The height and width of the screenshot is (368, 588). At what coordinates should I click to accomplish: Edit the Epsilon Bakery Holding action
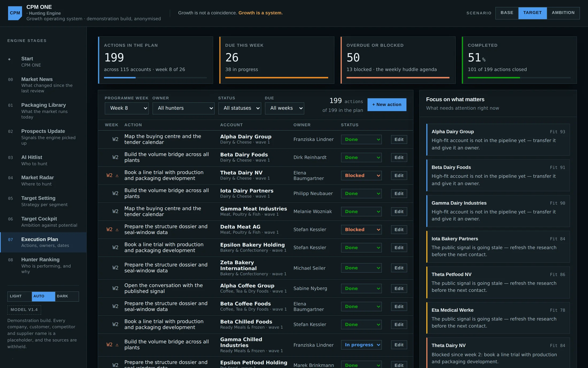(399, 248)
